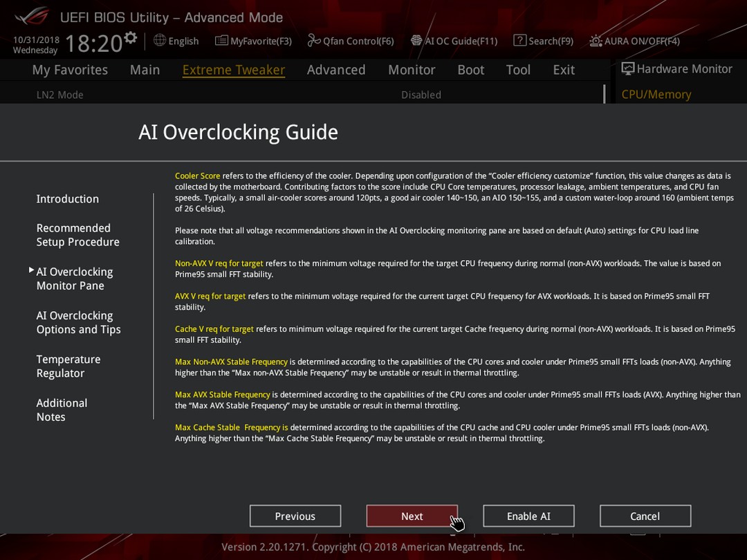Launch Qfan Control(F6)

click(358, 41)
